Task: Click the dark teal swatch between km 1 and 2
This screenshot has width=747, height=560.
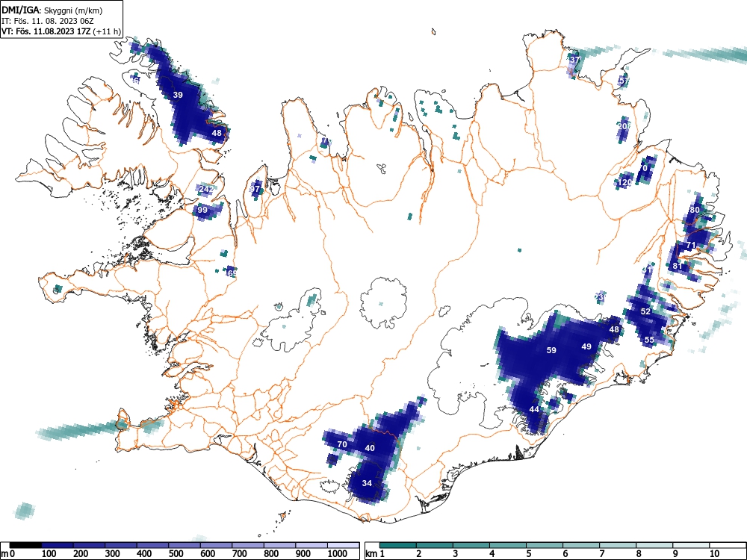Action: click(x=398, y=545)
